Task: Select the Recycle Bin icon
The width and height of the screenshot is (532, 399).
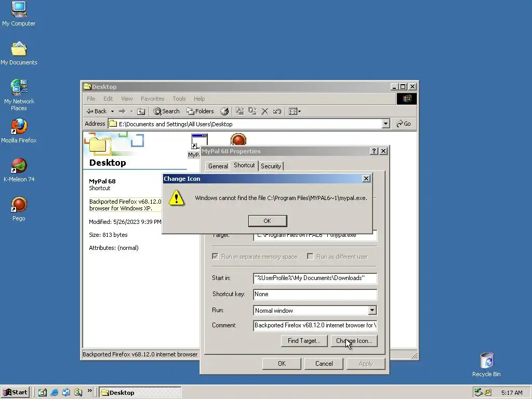Action: tap(486, 365)
